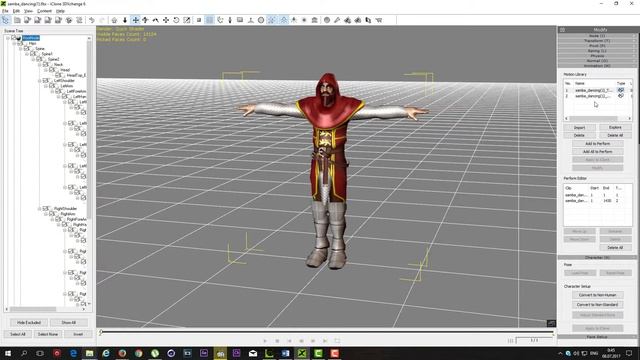
Task: Click the panel icon in Modify header
Action: (x=562, y=30)
